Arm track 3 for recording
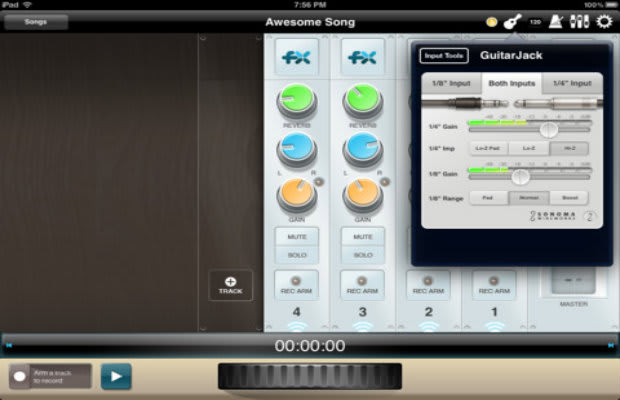Screen dimensions: 620x400 coord(362,285)
